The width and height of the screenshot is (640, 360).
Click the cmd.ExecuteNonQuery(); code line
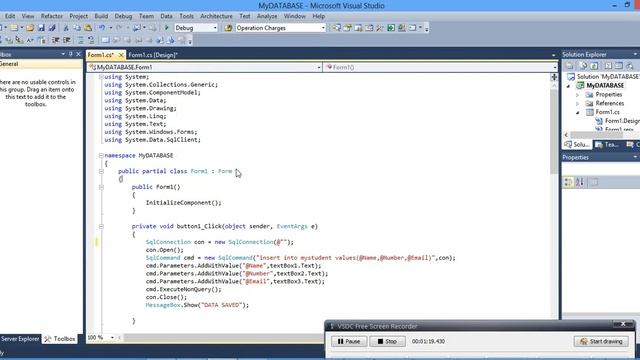coord(183,289)
